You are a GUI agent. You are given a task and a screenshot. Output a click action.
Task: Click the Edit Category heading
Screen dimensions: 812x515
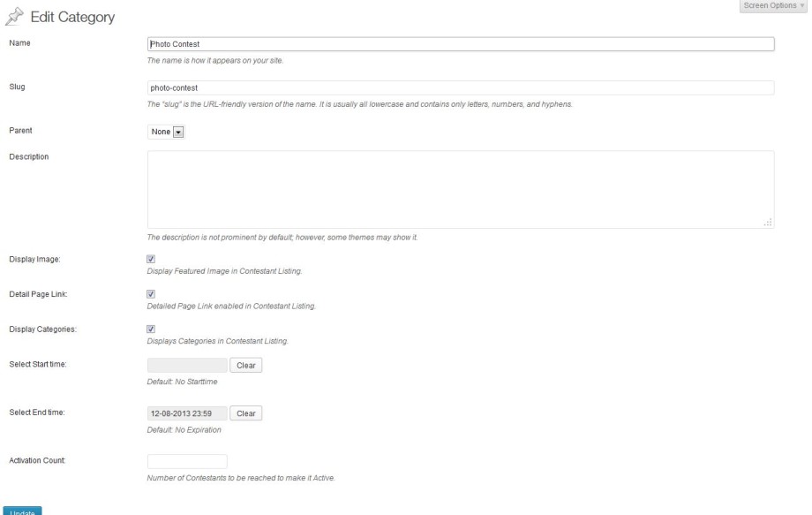72,17
